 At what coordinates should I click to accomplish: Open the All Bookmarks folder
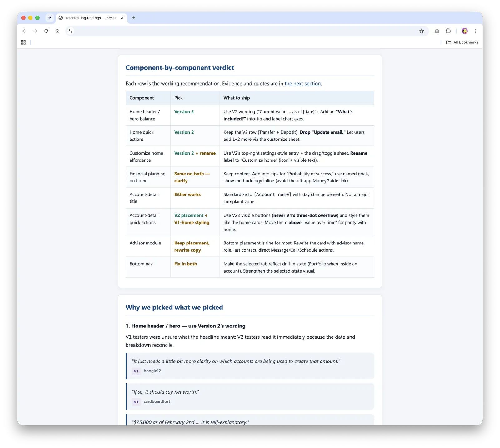click(462, 42)
